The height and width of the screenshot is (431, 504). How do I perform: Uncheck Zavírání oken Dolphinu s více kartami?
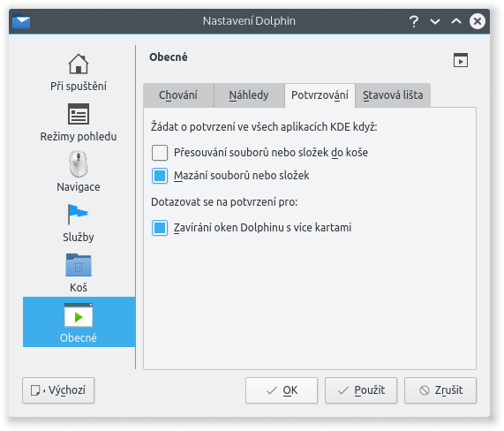(x=160, y=228)
